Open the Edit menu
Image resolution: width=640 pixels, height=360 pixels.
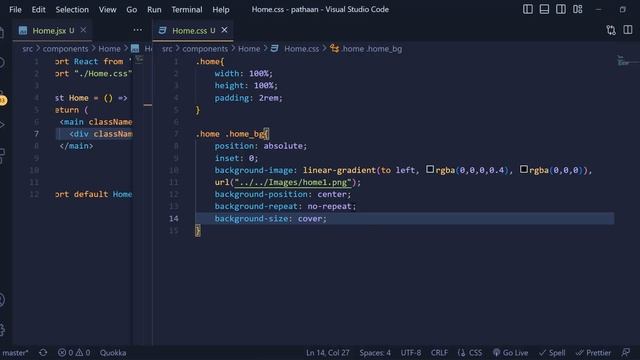click(38, 9)
